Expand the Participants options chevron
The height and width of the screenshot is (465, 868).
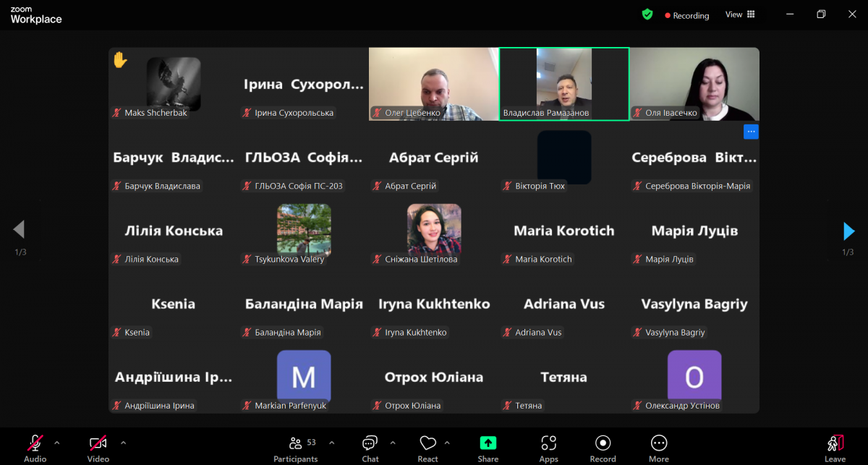pos(332,443)
